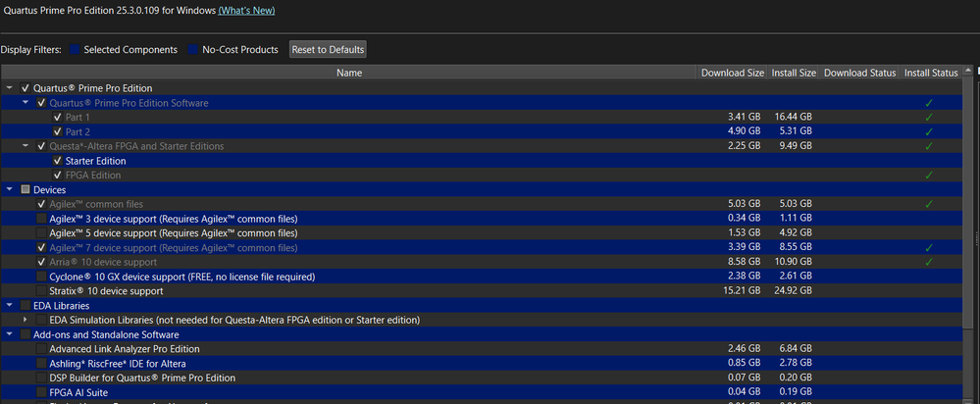980x404 pixels.
Task: Collapse the Devices group
Action: (10, 190)
